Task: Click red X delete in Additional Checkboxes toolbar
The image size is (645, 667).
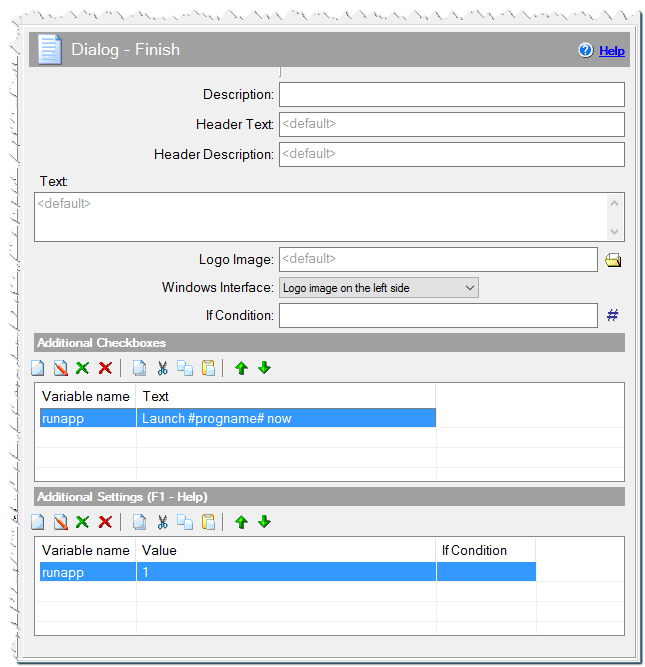Action: pyautogui.click(x=105, y=368)
